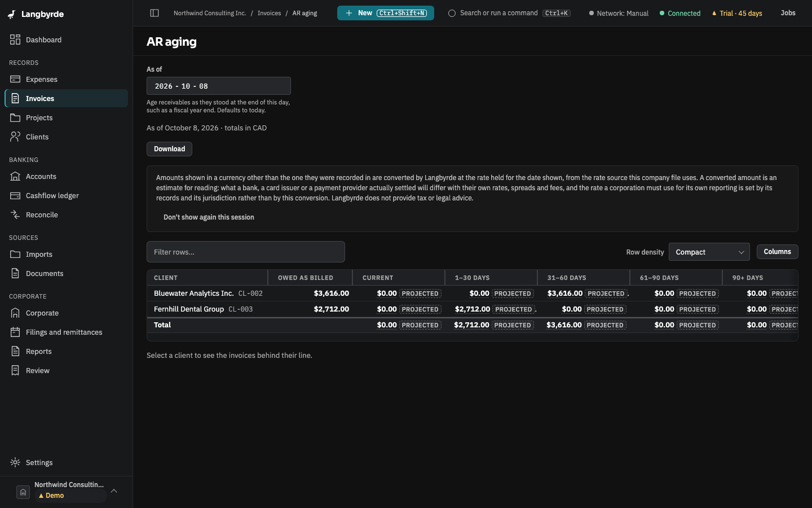Select the Bluewater Analytics Inc. row
Screen dimensions: 812x508
click(x=473, y=294)
